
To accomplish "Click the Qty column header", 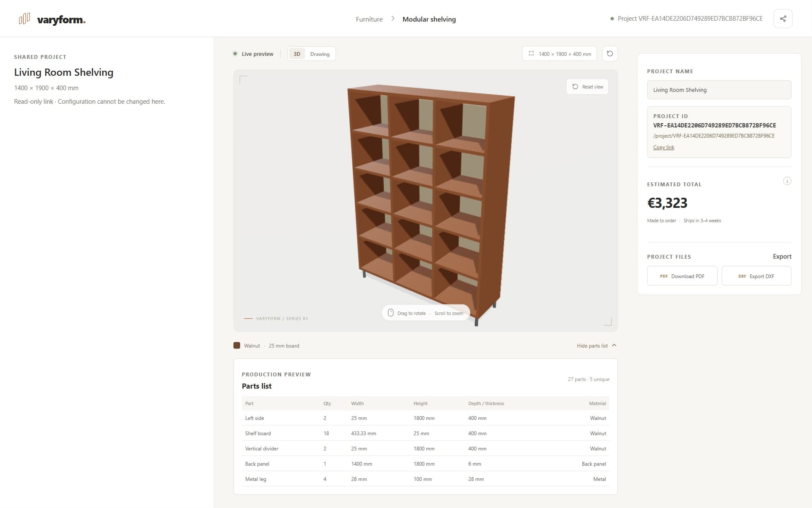I will pos(327,403).
